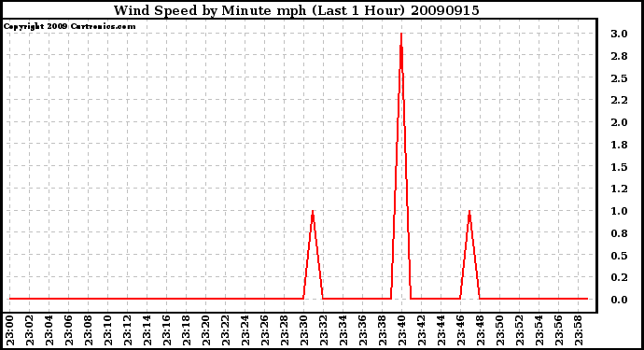Click the 23:46 time axis label

461,330
